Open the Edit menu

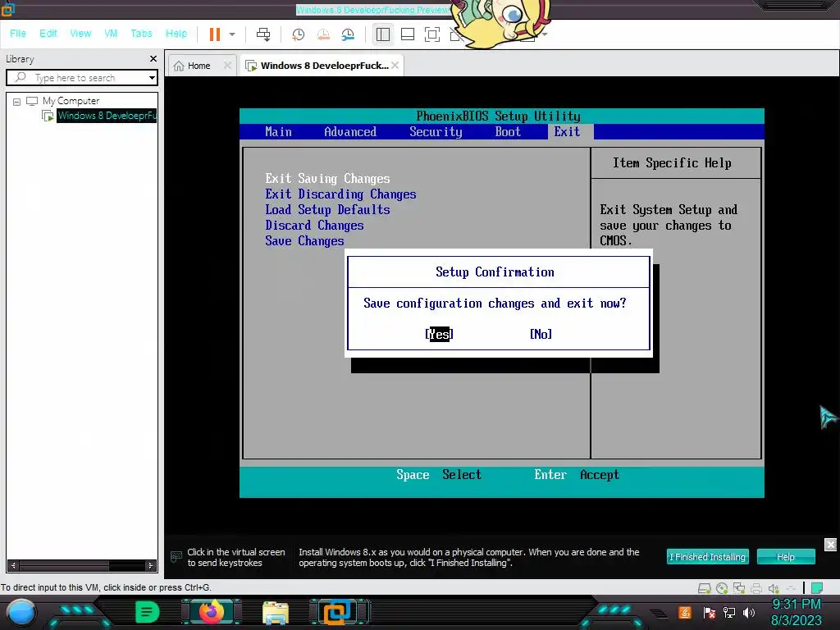click(x=48, y=33)
